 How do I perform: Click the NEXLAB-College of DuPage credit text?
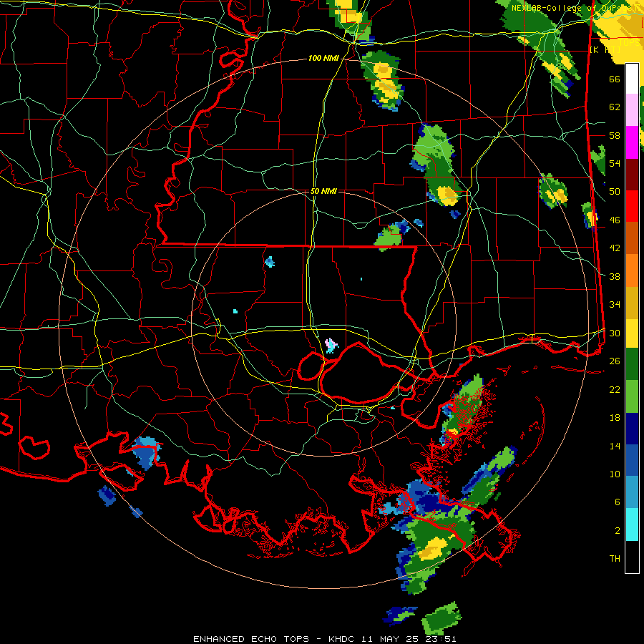[575, 8]
